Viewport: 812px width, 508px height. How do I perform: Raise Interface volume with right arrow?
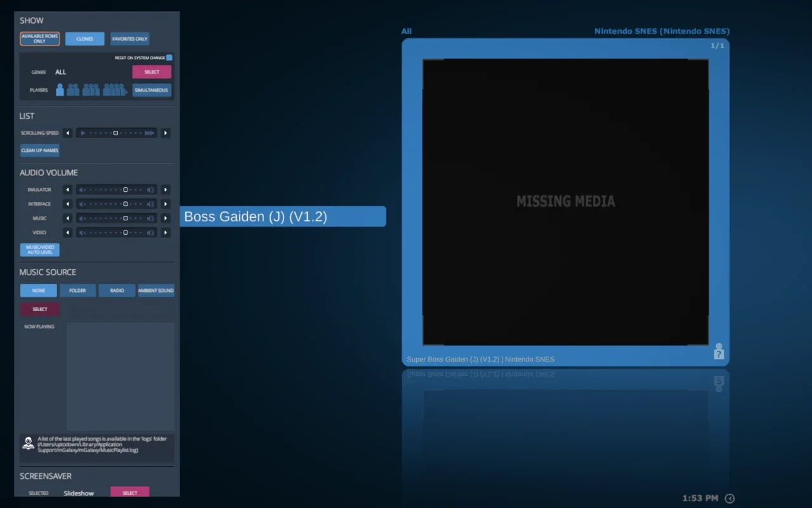click(166, 204)
